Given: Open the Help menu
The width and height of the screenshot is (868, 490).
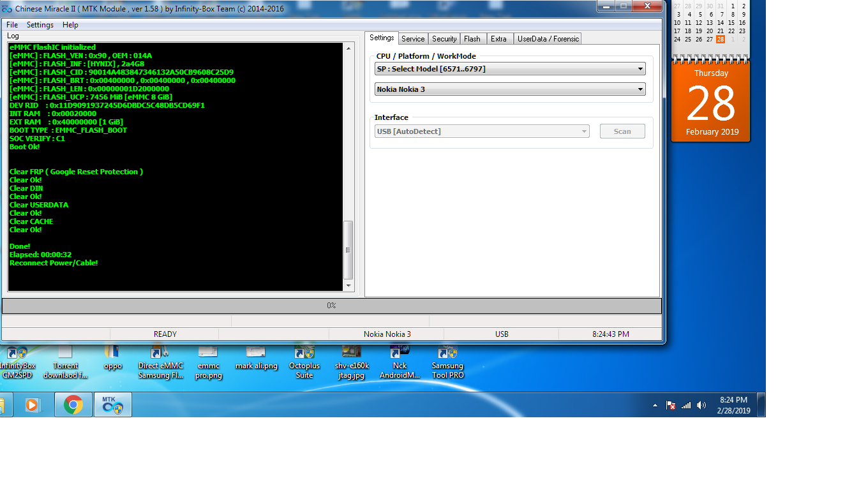Looking at the screenshot, I should tap(70, 25).
